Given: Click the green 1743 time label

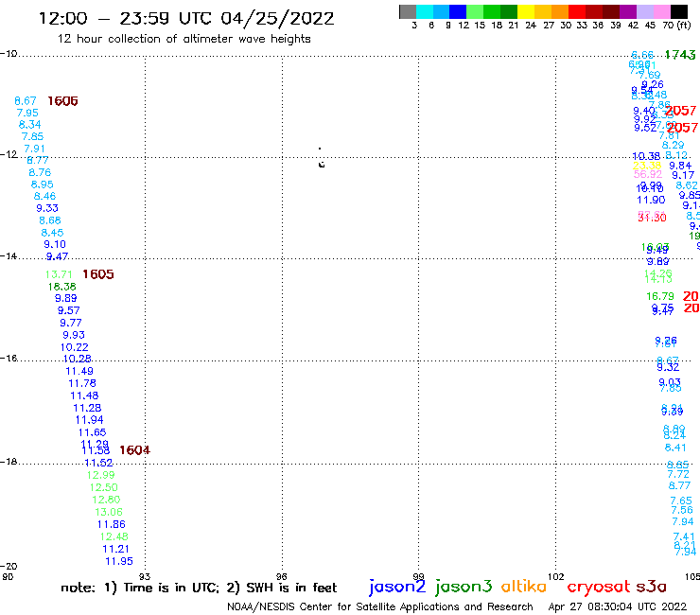Looking at the screenshot, I should tap(680, 55).
